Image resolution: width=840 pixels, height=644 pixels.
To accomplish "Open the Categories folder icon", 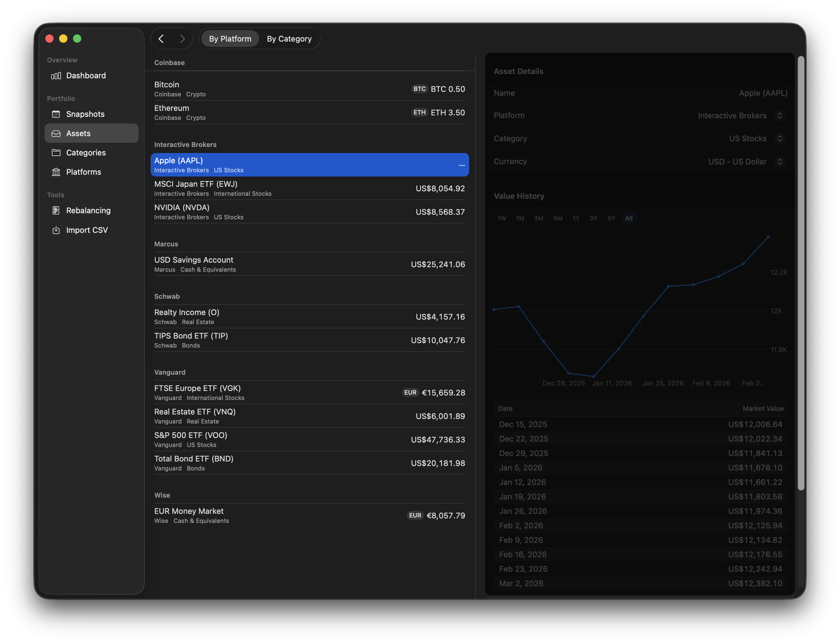I will 56,152.
